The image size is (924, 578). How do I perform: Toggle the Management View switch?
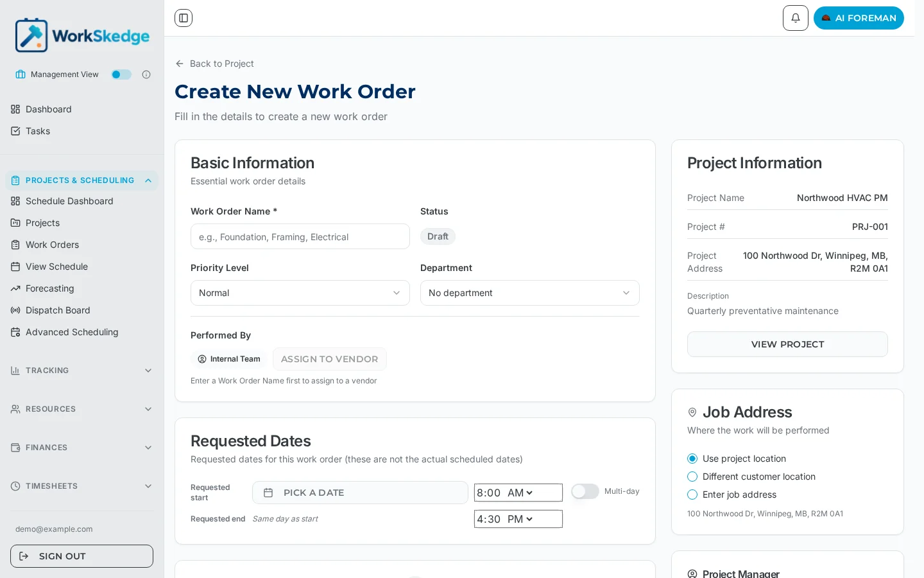point(121,74)
